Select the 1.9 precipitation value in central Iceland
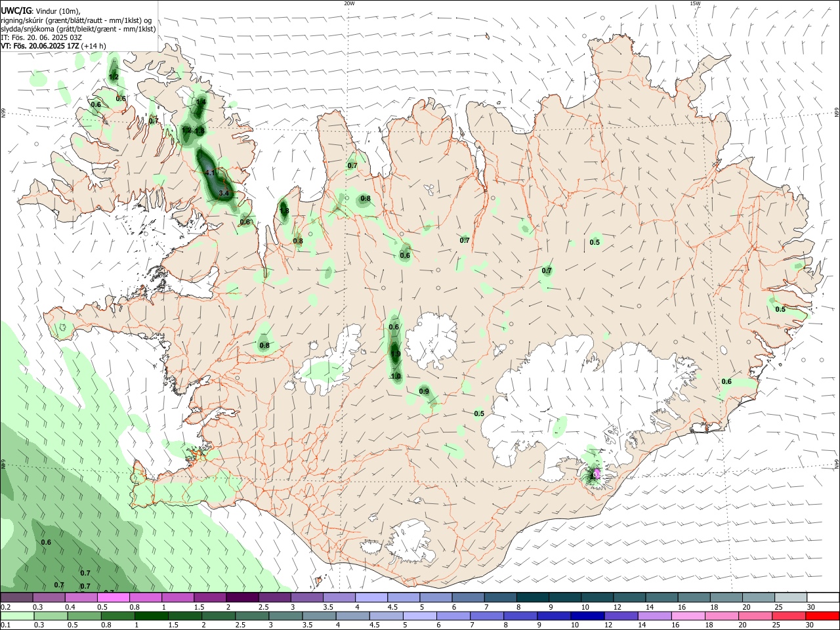The image size is (840, 630). coord(395,354)
